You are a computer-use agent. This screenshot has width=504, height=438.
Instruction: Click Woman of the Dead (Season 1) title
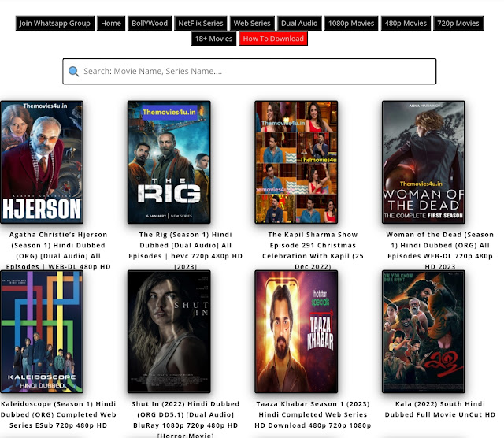(440, 251)
